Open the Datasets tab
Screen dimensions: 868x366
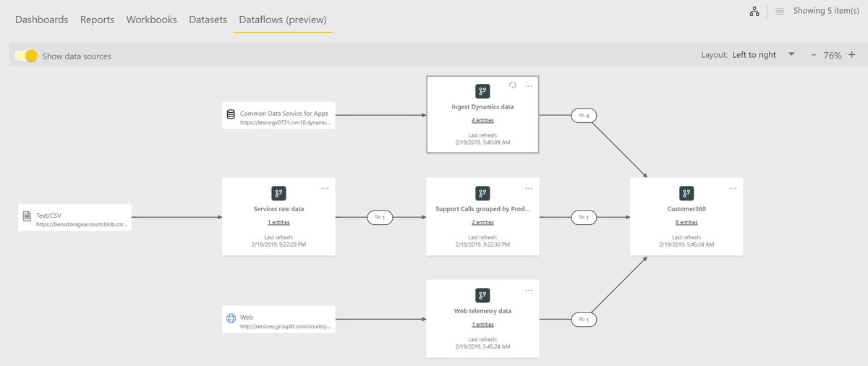208,20
